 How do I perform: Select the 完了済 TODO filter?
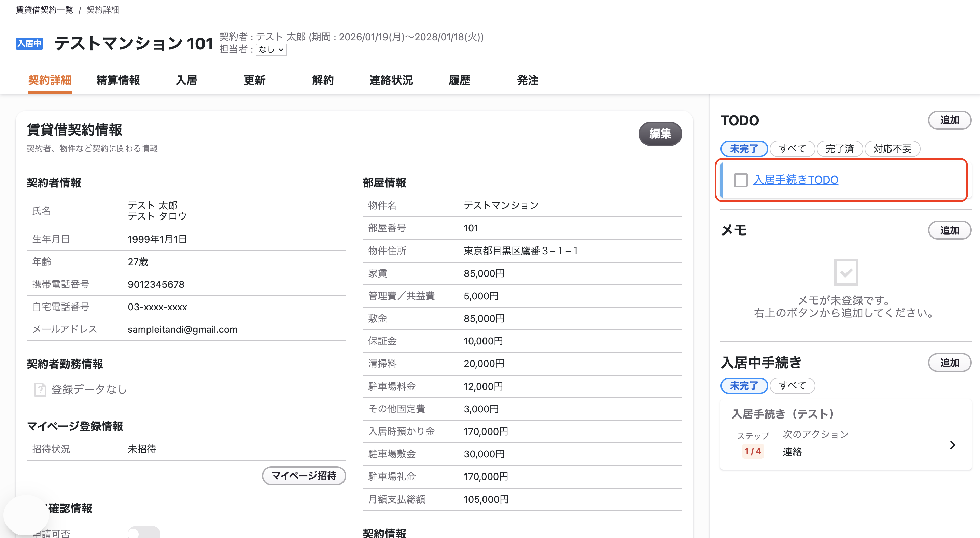pos(840,148)
